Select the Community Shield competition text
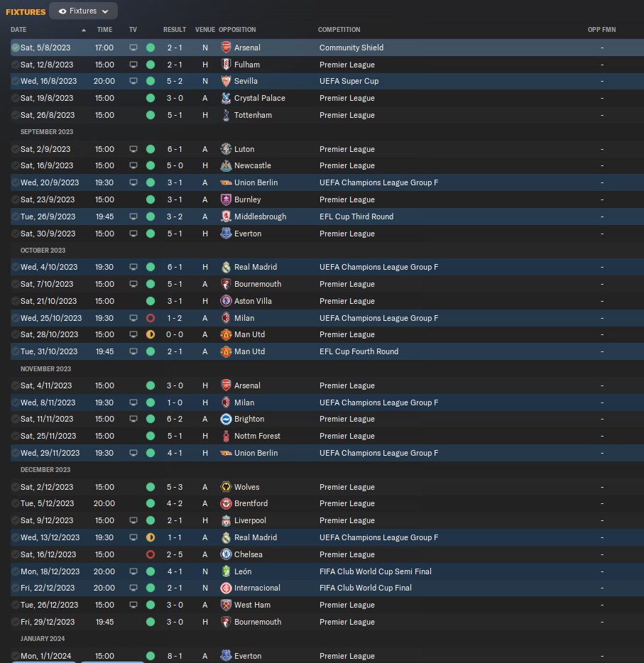644x663 pixels. pos(351,48)
